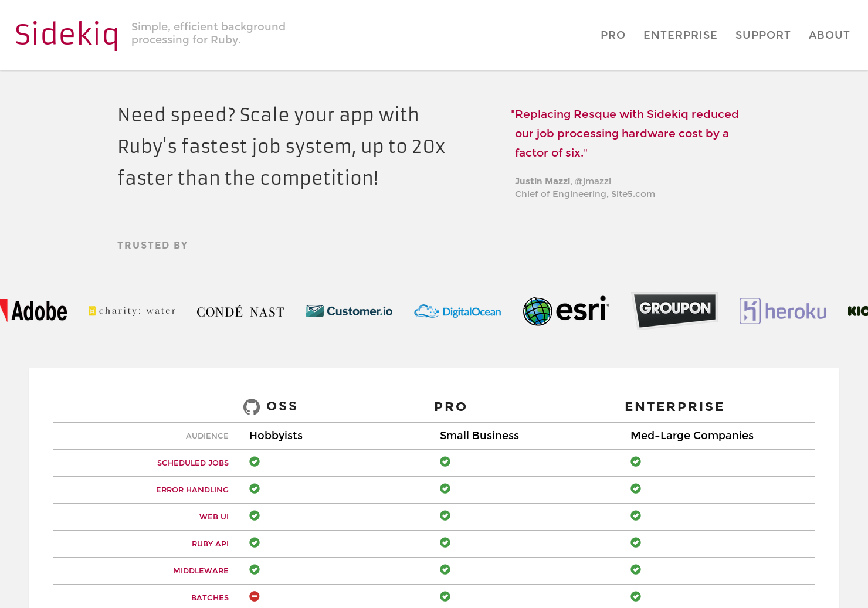The width and height of the screenshot is (868, 608).
Task: Click the charity:water logo
Action: 132,311
